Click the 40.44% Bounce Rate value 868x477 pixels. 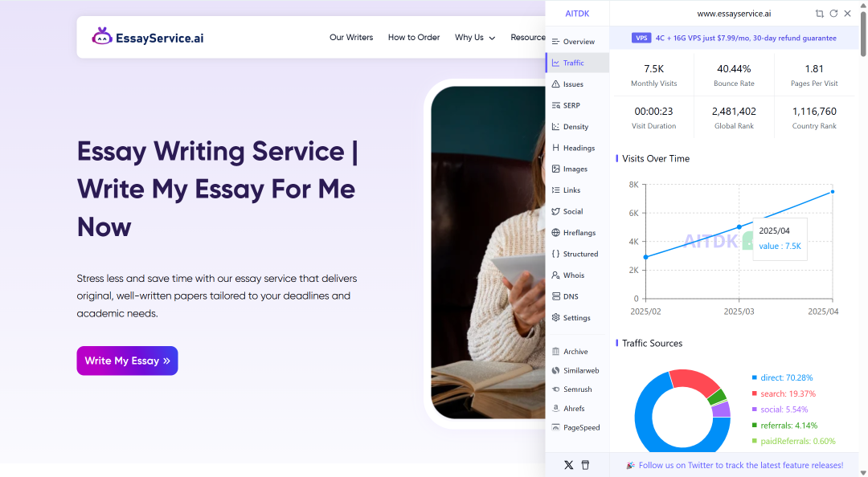coord(734,68)
